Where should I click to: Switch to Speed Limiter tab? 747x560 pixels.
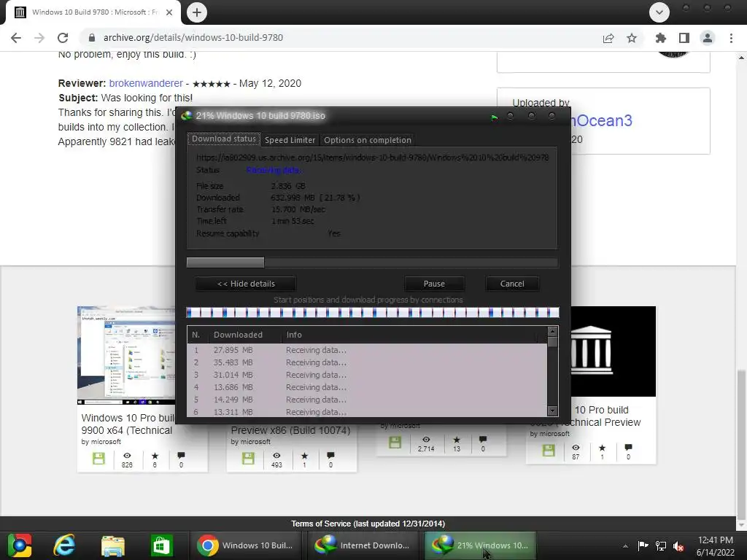point(290,140)
